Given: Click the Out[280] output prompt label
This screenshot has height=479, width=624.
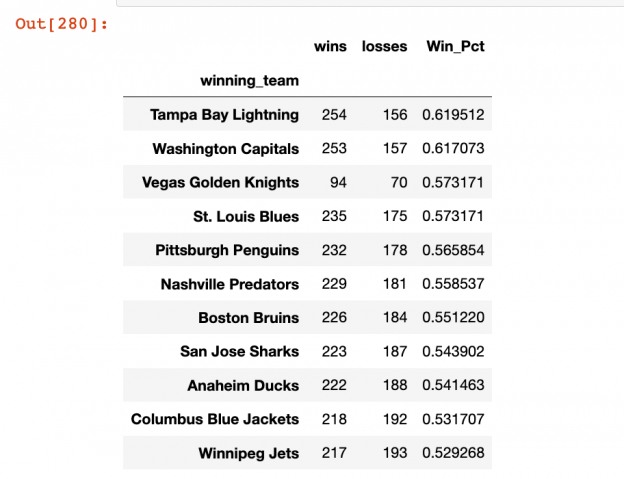Looking at the screenshot, I should pyautogui.click(x=61, y=23).
